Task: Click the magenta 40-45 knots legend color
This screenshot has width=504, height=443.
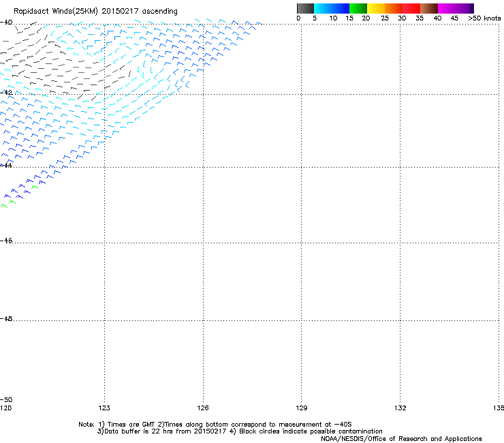Action: 447,8
